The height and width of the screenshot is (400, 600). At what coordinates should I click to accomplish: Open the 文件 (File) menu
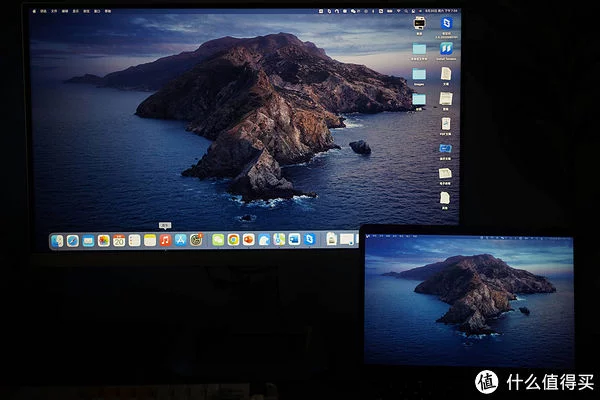coord(54,11)
